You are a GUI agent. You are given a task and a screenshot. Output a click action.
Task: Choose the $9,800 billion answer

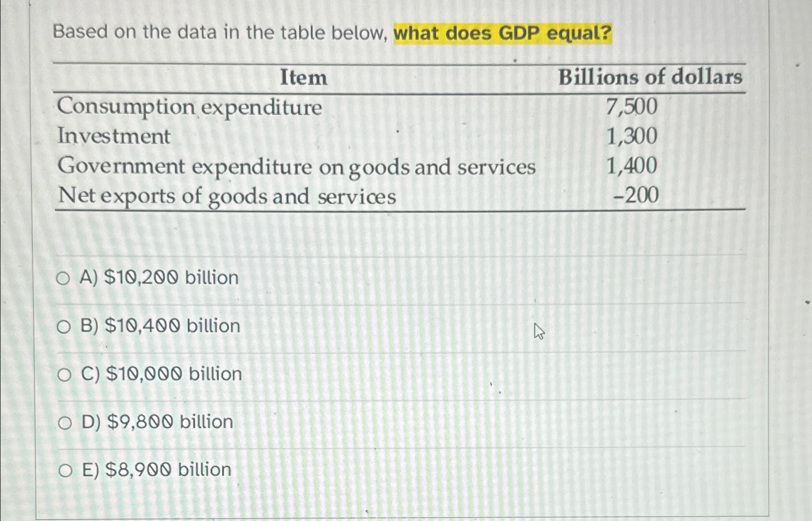coord(157,422)
